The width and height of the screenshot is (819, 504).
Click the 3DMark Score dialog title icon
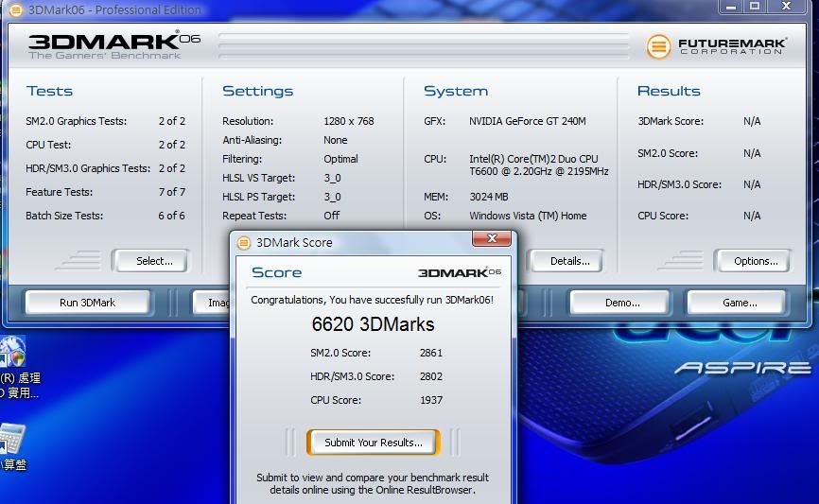244,242
